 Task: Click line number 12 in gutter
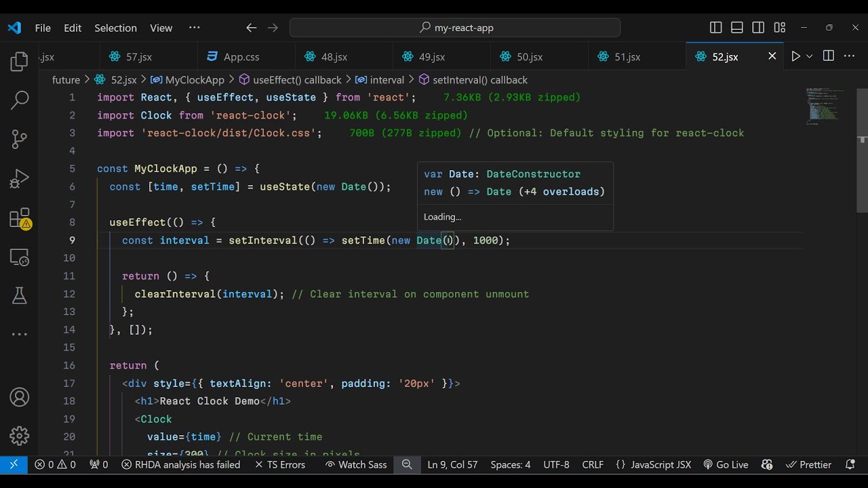pos(69,293)
